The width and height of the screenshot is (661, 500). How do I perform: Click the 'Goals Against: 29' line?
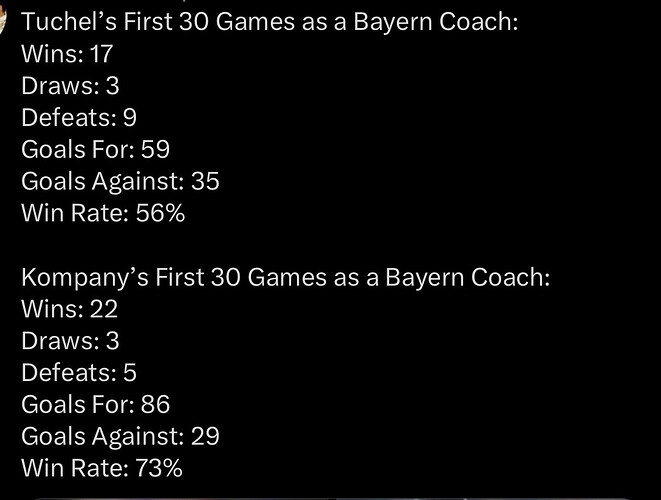point(120,436)
